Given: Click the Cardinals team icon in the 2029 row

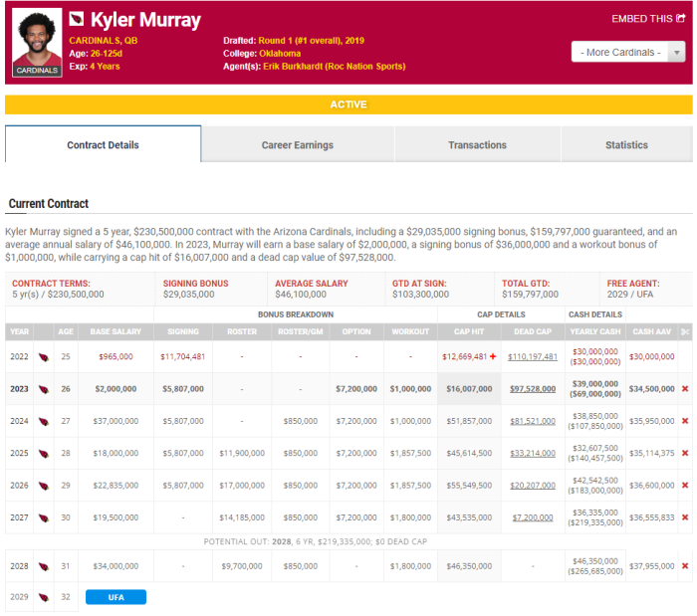Looking at the screenshot, I should pos(44,598).
